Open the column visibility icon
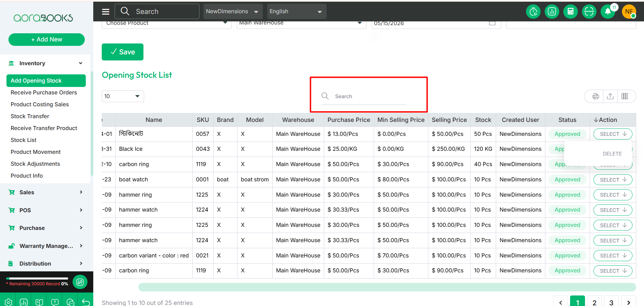Image resolution: width=644 pixels, height=306 pixels. click(x=625, y=96)
